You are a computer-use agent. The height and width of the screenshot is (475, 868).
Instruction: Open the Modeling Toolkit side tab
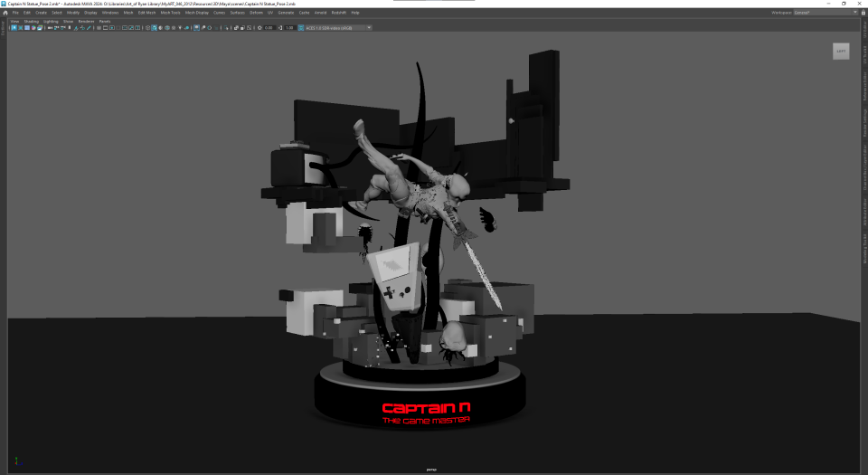click(864, 248)
